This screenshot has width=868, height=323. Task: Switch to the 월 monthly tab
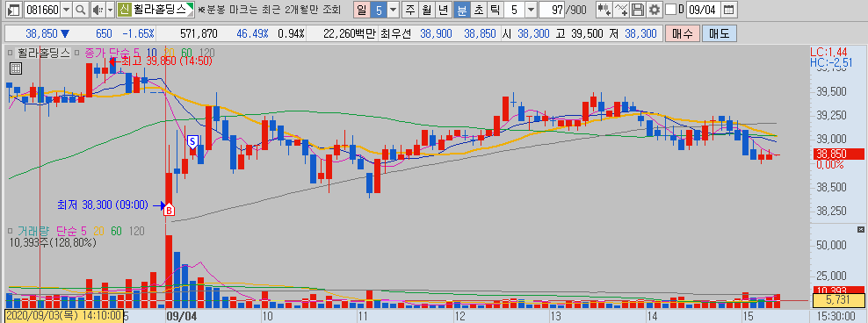427,10
